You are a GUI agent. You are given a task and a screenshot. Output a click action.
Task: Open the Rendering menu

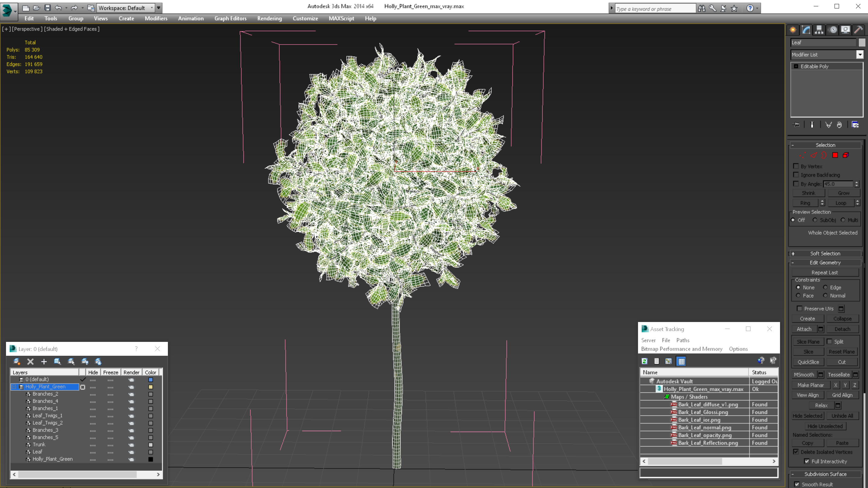pyautogui.click(x=269, y=18)
